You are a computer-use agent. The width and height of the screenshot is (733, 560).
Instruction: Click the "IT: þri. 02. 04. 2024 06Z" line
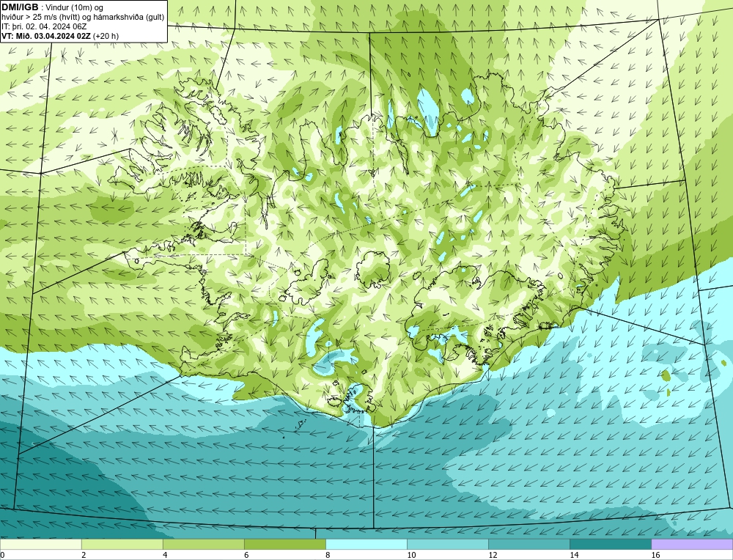[x=44, y=26]
